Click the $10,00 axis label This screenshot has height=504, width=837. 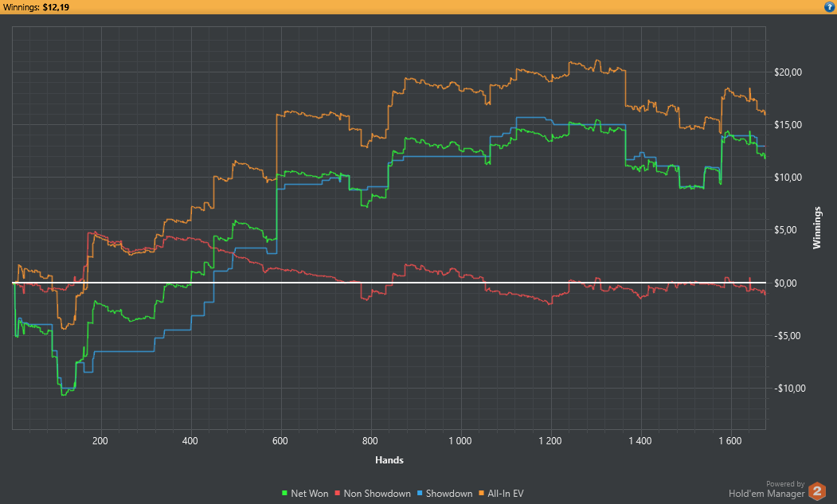tap(788, 178)
